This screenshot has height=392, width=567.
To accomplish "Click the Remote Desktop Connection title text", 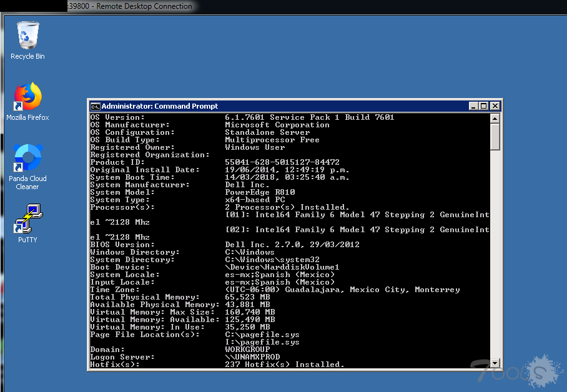I will (144, 6).
